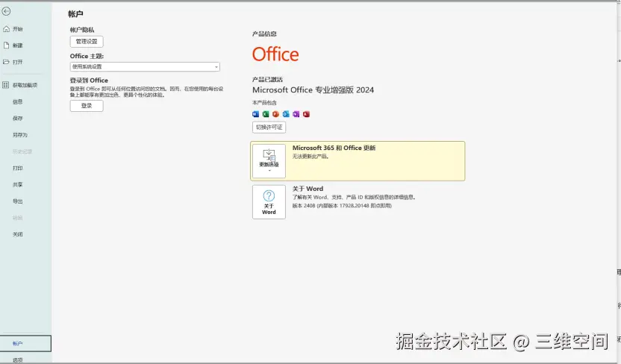This screenshot has width=621, height=364.
Task: Open 获取加载项 (Get Add-ins)
Action: point(25,85)
